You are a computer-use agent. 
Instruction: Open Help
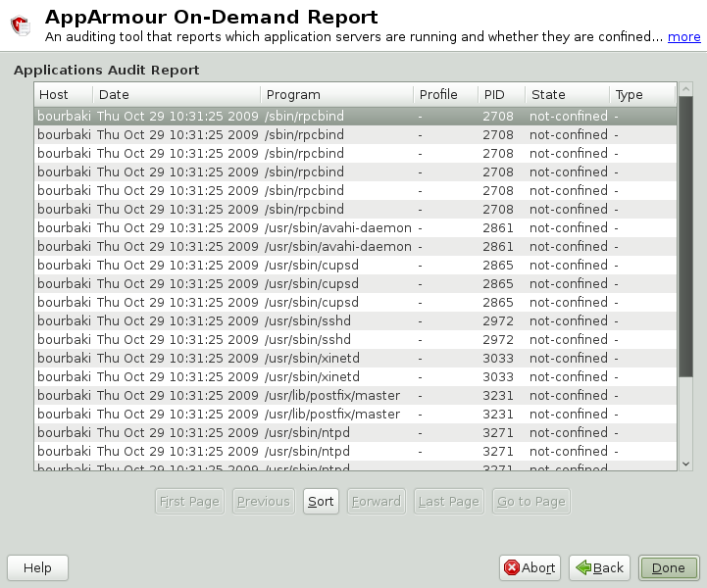point(37,567)
